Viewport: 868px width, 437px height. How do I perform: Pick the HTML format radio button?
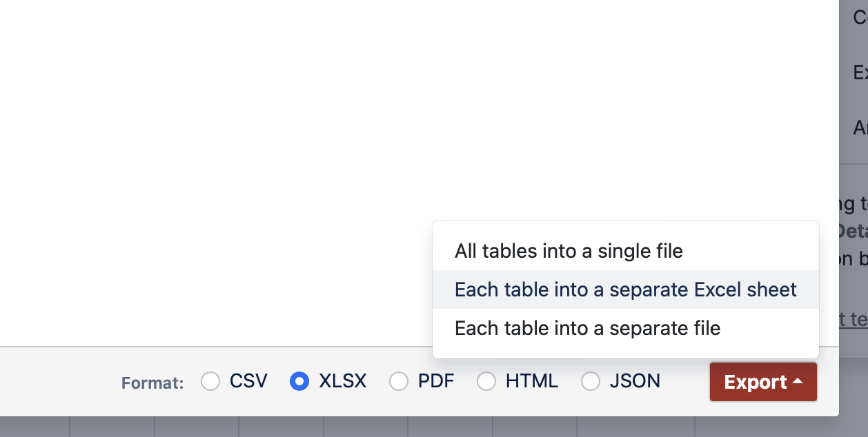(x=486, y=381)
